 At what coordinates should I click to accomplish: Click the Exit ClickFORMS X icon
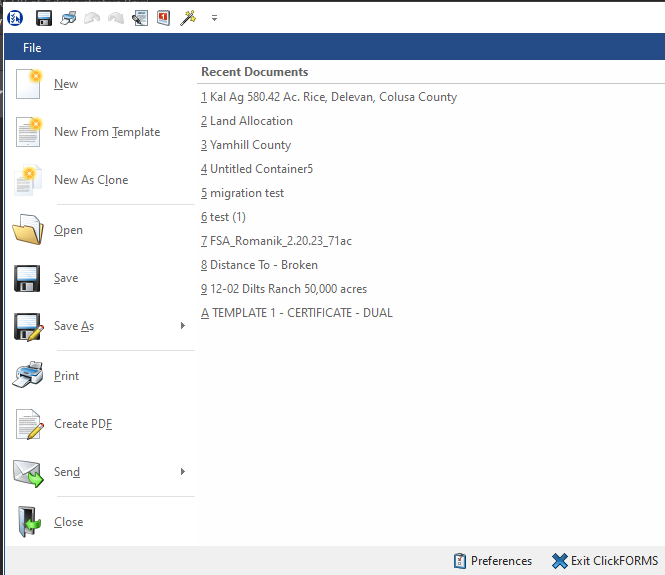pyautogui.click(x=560, y=561)
